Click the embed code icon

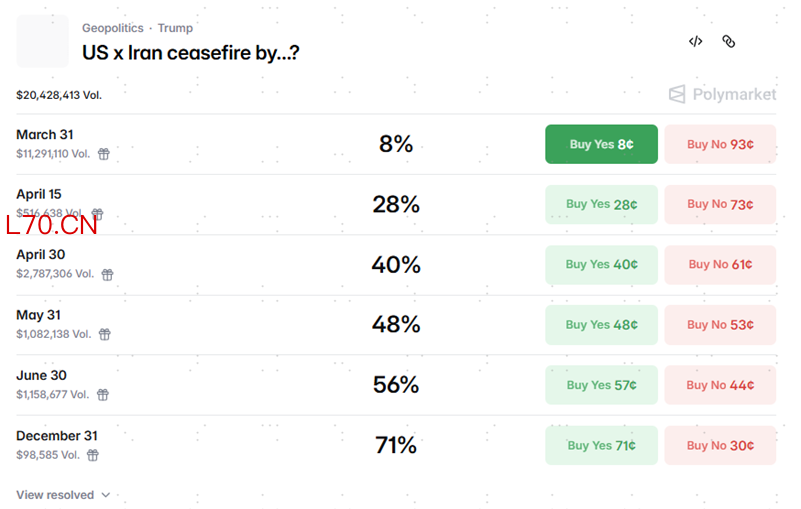click(695, 41)
